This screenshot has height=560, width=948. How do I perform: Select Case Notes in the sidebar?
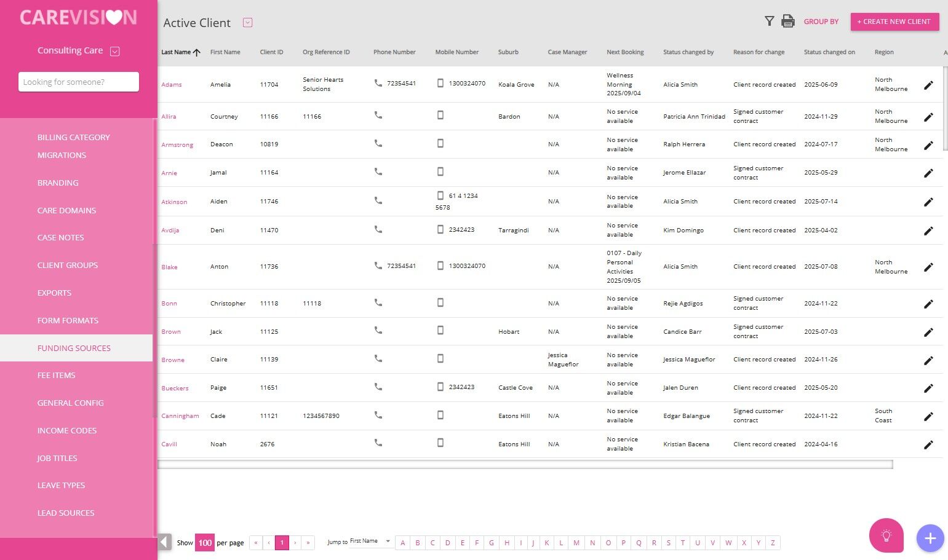point(60,238)
